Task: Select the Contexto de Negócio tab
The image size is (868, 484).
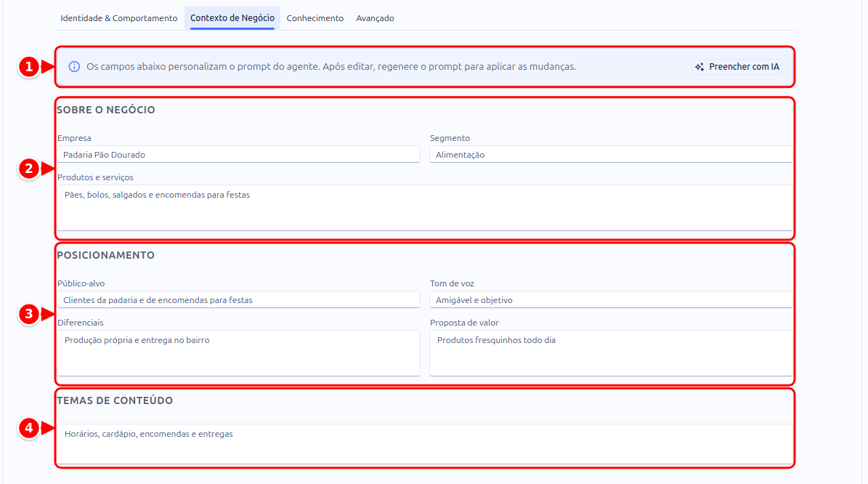Action: click(232, 18)
